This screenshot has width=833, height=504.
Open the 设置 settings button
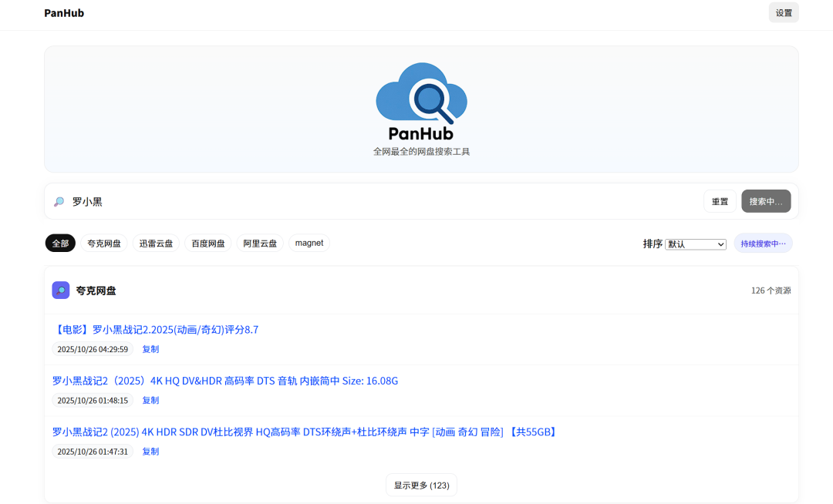784,13
